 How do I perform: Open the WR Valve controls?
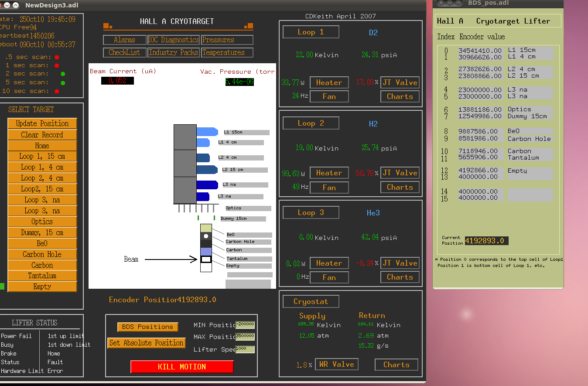337,364
